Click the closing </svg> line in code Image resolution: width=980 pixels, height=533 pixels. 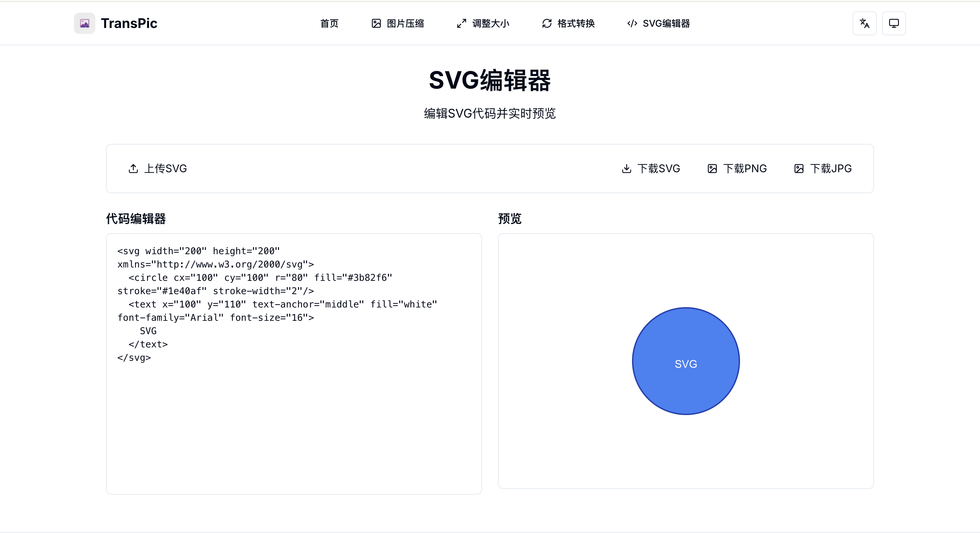[x=134, y=358]
